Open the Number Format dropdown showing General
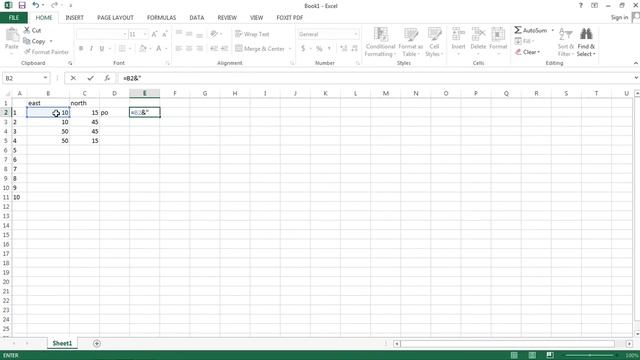Image resolution: width=640 pixels, height=360 pixels. pyautogui.click(x=356, y=34)
